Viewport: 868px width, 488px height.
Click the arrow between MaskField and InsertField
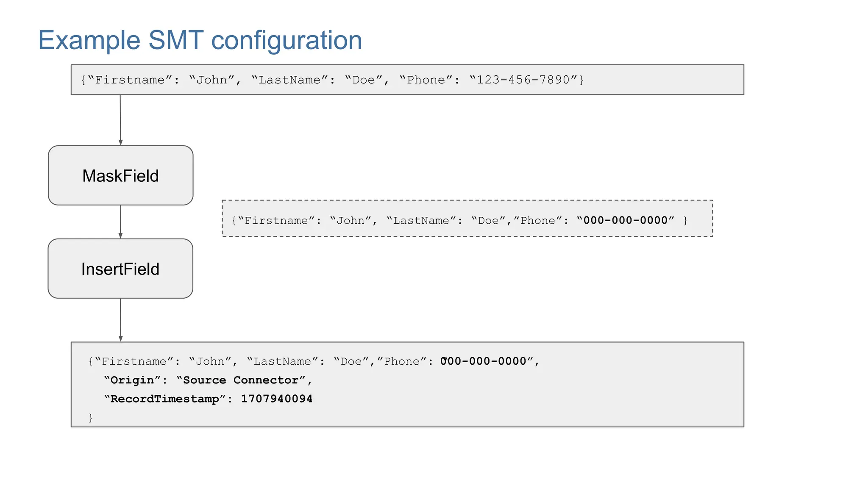tap(120, 222)
